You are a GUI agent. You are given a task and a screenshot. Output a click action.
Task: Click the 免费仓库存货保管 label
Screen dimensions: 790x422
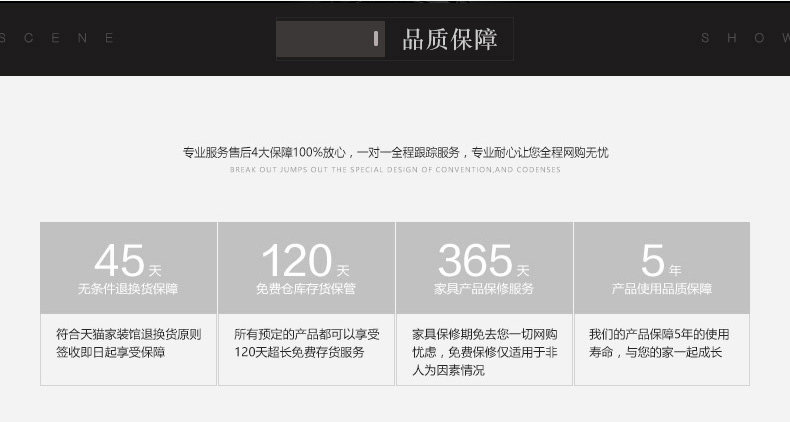pos(306,289)
